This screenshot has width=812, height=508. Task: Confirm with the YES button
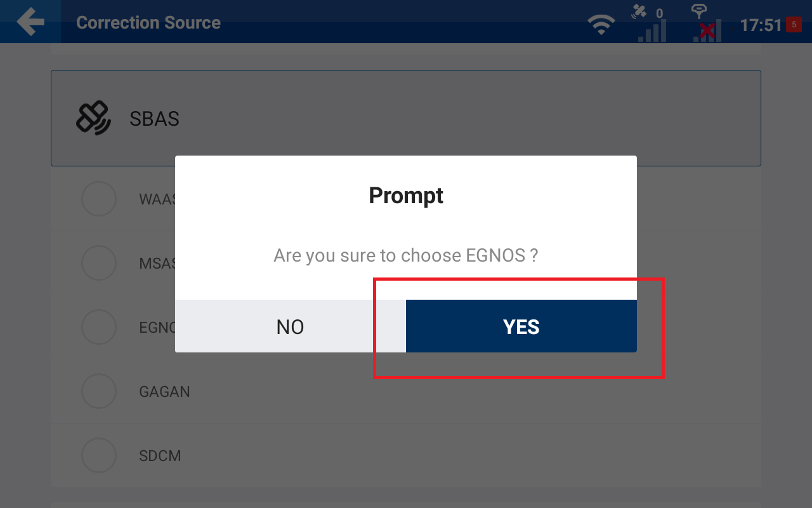tap(521, 326)
